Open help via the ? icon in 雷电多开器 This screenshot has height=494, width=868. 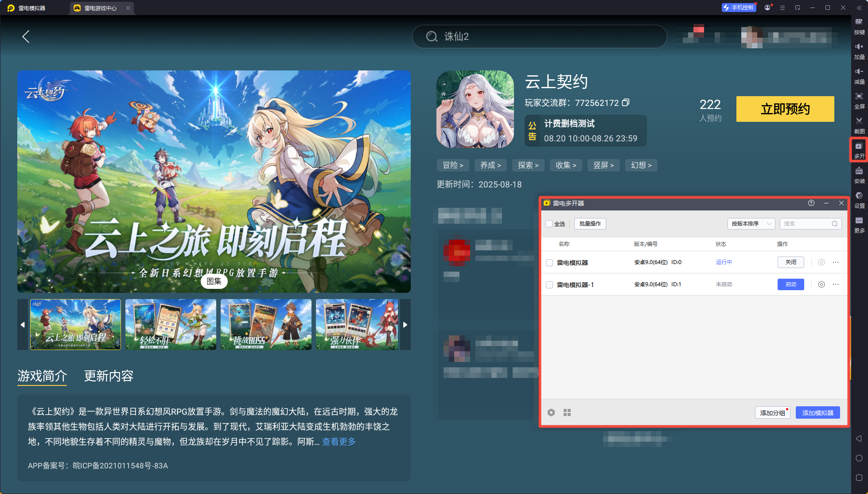811,203
